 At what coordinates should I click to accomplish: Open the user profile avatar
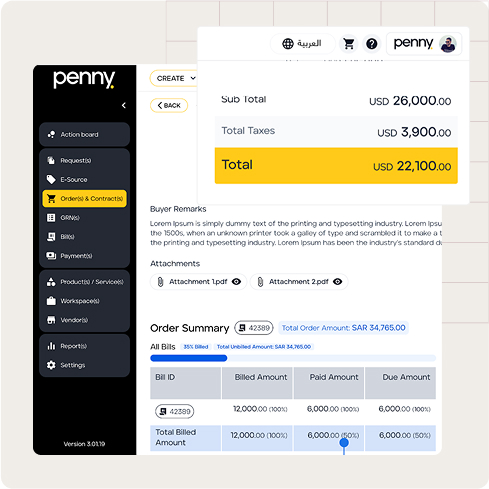447,44
